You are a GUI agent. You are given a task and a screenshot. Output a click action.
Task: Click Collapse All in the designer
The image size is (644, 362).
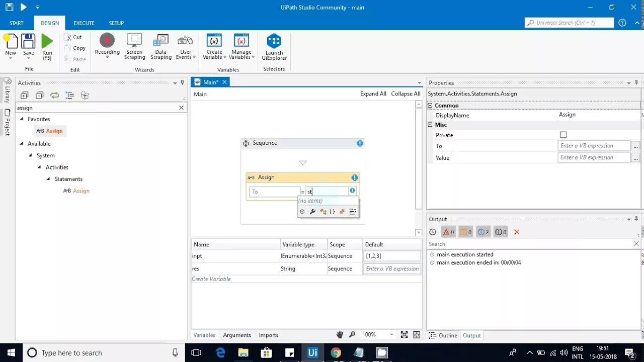point(406,94)
